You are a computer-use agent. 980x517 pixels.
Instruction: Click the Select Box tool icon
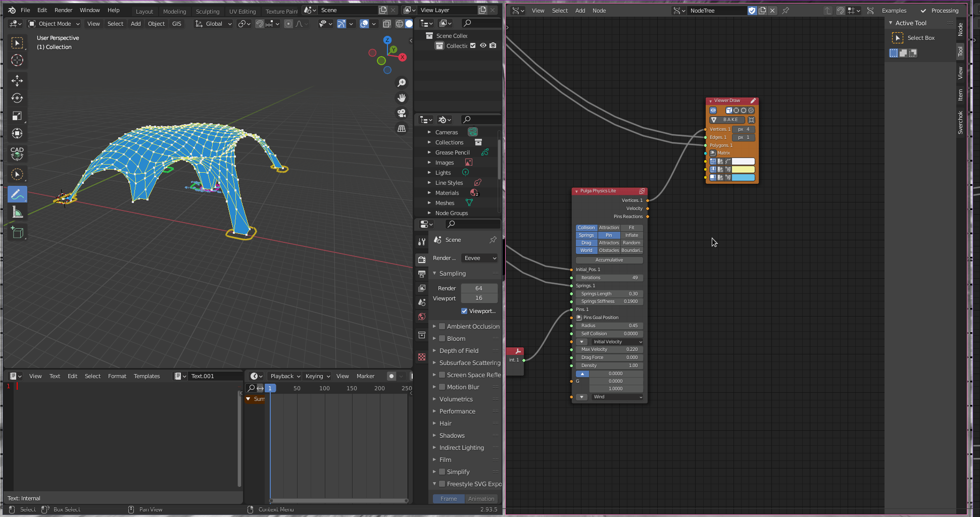coord(898,38)
